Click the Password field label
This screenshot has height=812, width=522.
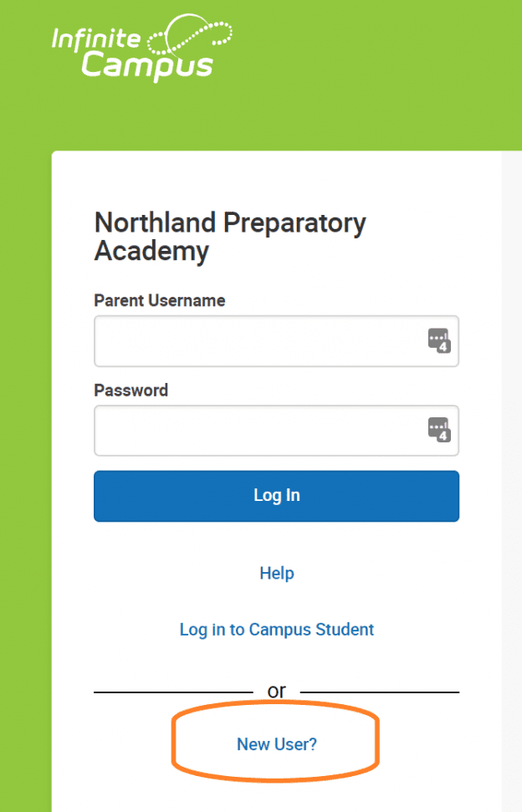tap(131, 390)
